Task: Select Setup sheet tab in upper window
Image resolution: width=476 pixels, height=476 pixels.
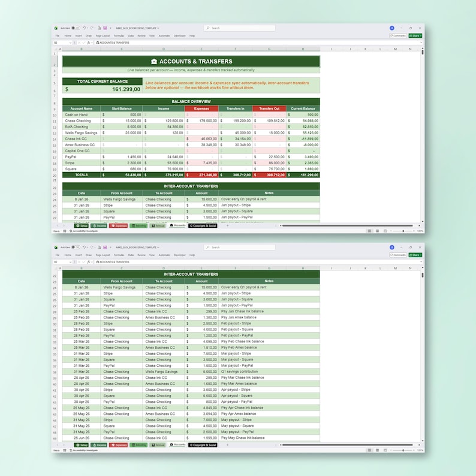Action: coord(82,226)
